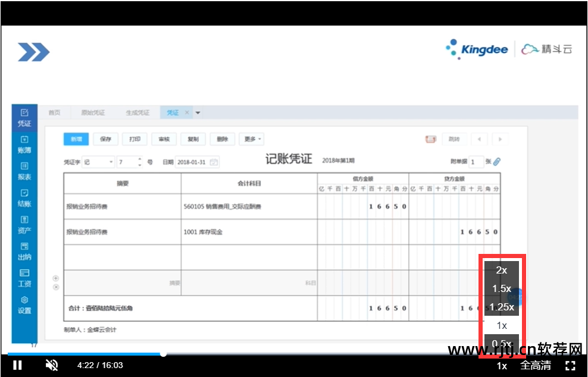Go to next voucher arrow

coord(500,139)
